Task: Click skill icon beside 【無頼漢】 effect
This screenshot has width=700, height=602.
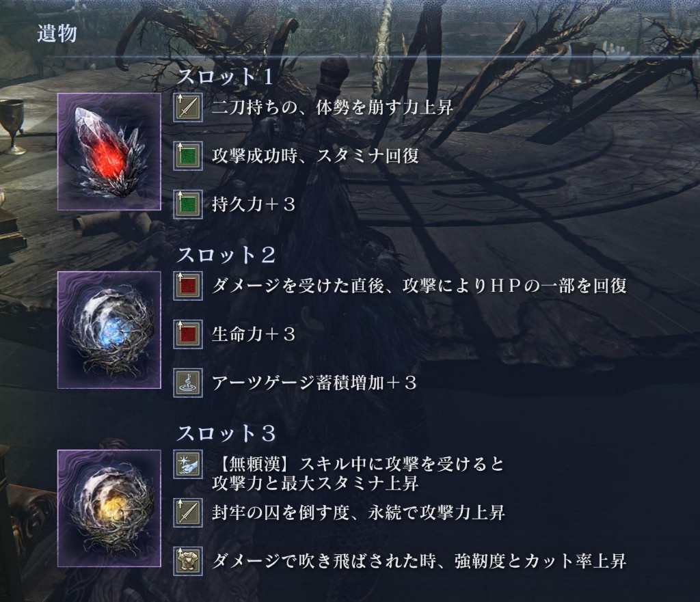Action: coord(188,465)
